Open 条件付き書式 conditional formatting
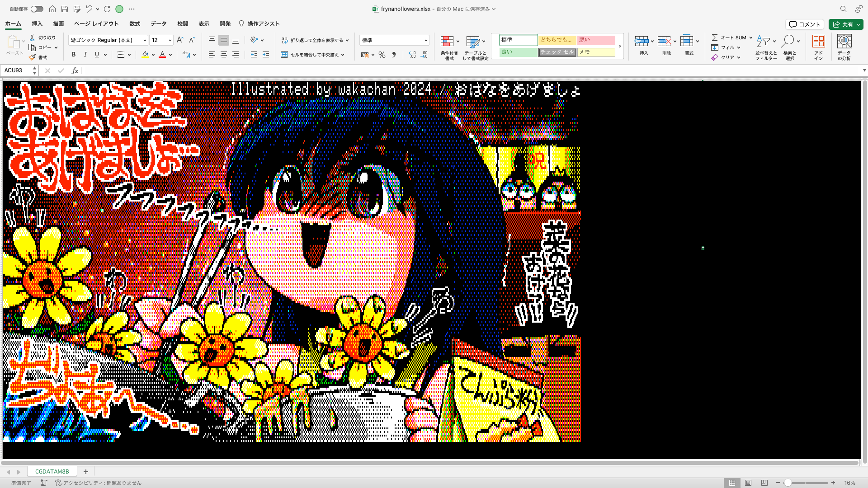This screenshot has width=868, height=488. (449, 47)
